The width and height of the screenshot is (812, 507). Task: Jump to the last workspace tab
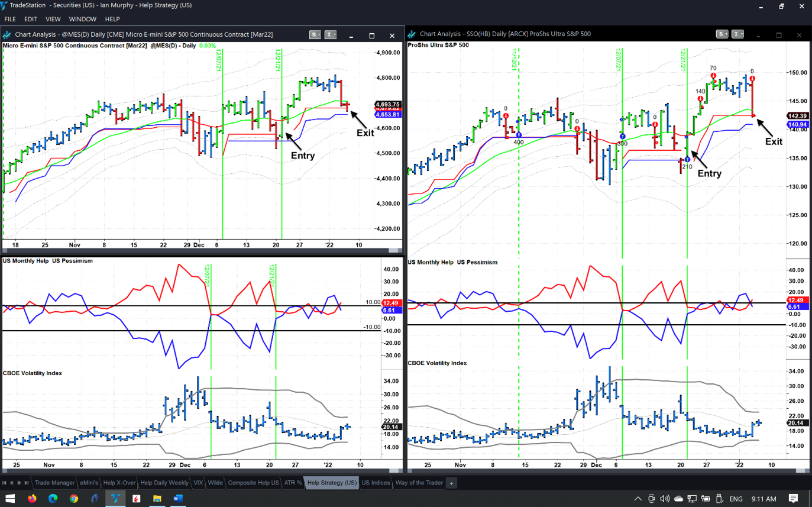(x=27, y=483)
